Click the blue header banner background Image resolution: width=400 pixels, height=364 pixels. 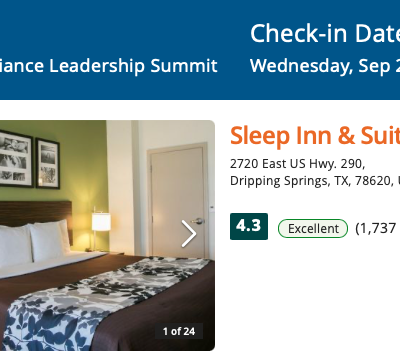[200, 50]
